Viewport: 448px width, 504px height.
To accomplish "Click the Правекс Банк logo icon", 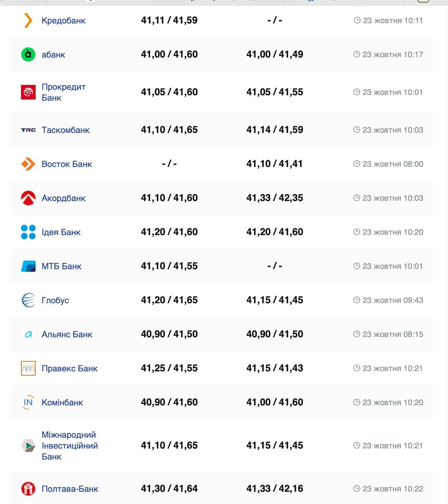I will click(28, 368).
